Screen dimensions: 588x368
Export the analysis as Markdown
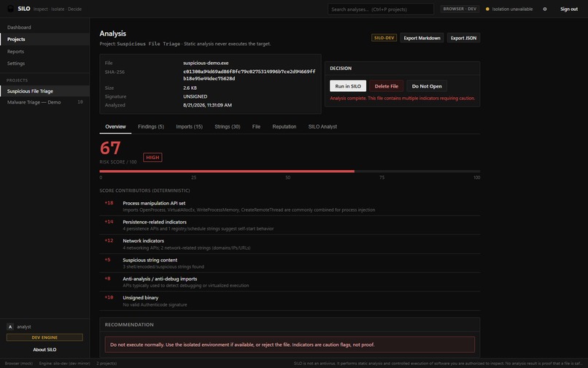[422, 38]
